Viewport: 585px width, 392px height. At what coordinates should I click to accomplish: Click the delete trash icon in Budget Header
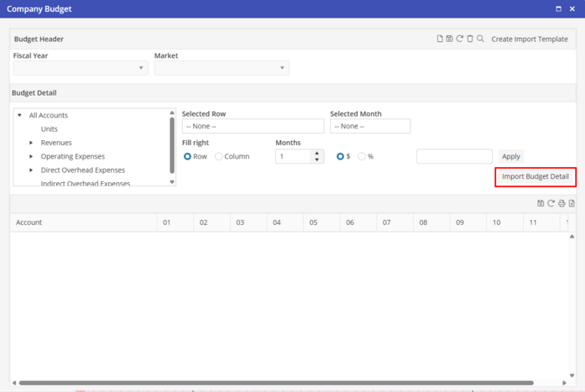[470, 39]
